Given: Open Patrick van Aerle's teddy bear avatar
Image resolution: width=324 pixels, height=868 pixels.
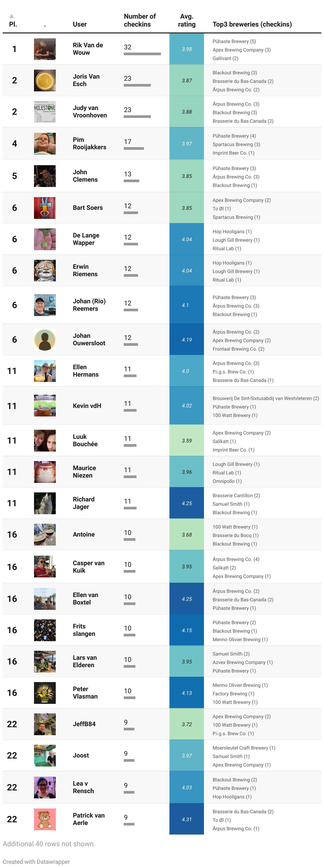Looking at the screenshot, I should [45, 819].
